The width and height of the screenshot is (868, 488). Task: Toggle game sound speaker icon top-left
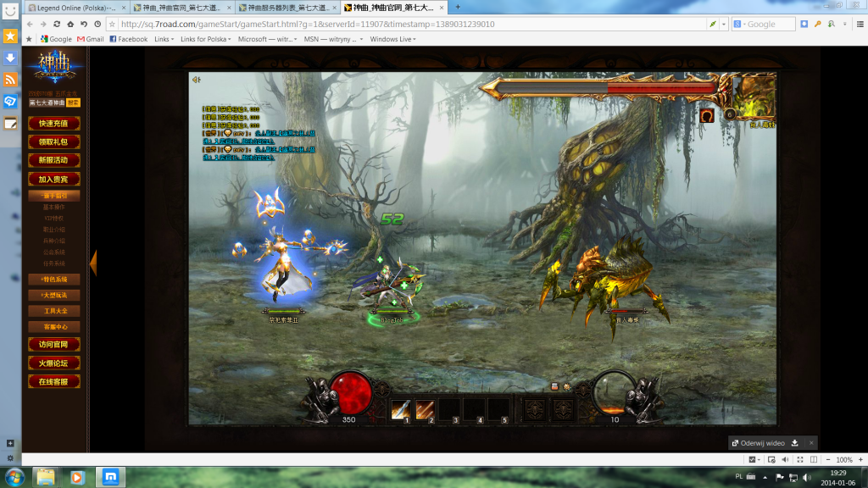(x=196, y=80)
